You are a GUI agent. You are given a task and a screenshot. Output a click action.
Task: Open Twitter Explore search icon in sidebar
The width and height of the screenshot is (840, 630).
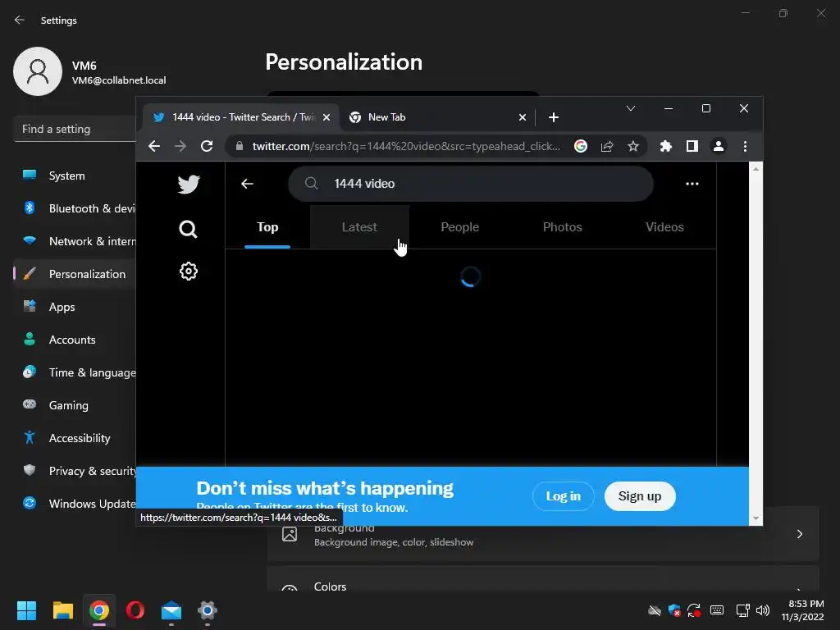(x=188, y=230)
